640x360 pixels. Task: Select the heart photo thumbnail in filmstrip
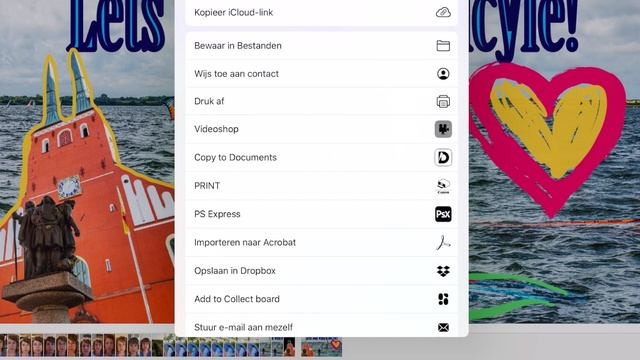(x=322, y=347)
